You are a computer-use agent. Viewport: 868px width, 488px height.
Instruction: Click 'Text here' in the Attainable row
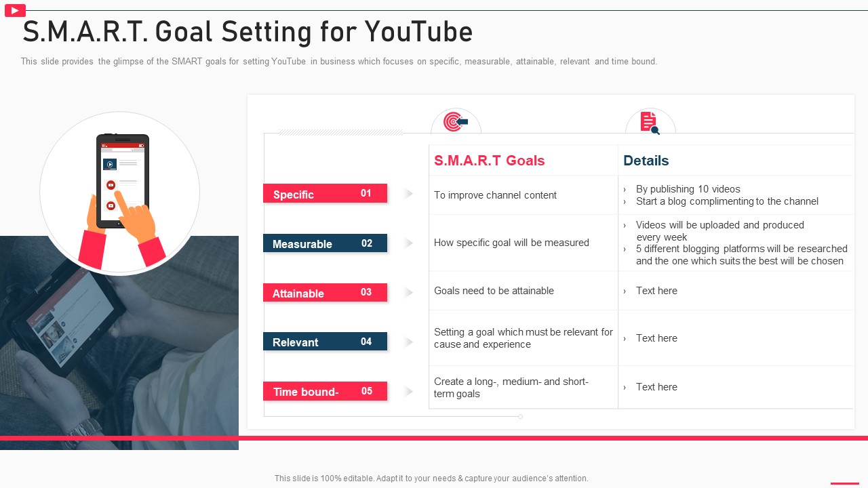click(x=656, y=291)
